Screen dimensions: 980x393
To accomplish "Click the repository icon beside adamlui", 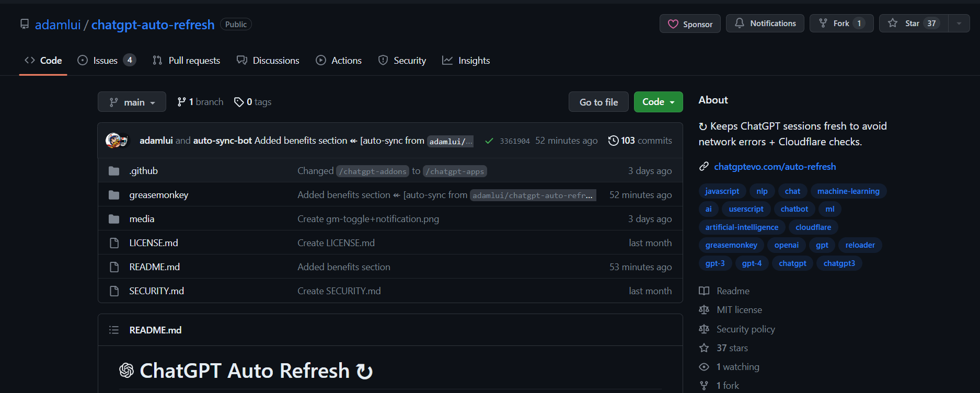I will pos(25,24).
